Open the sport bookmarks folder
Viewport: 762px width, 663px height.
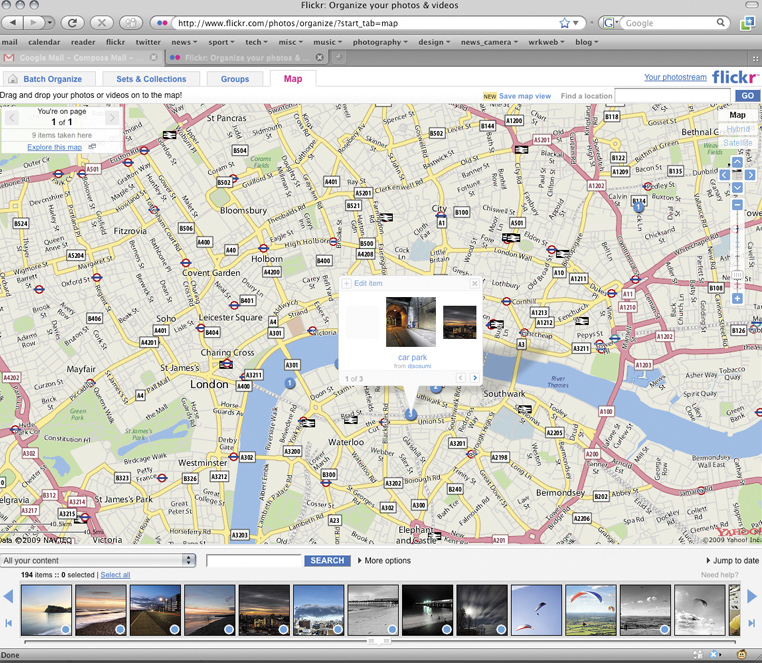[221, 42]
